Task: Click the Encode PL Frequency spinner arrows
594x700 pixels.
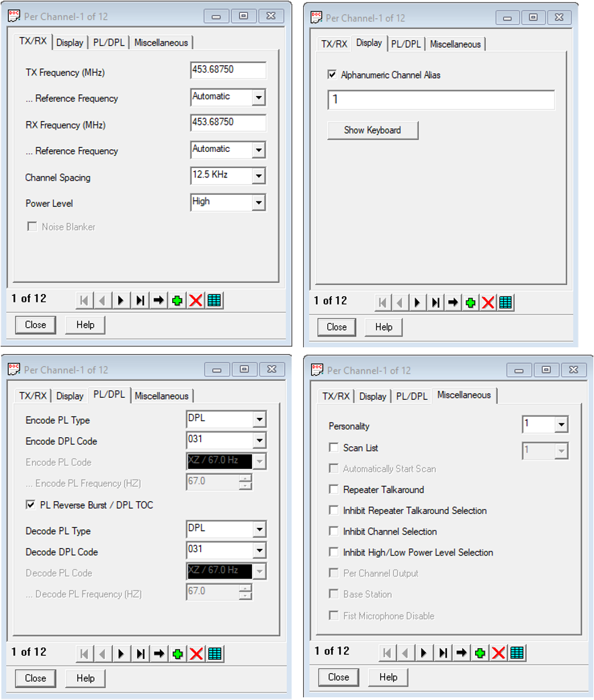Action: (246, 482)
